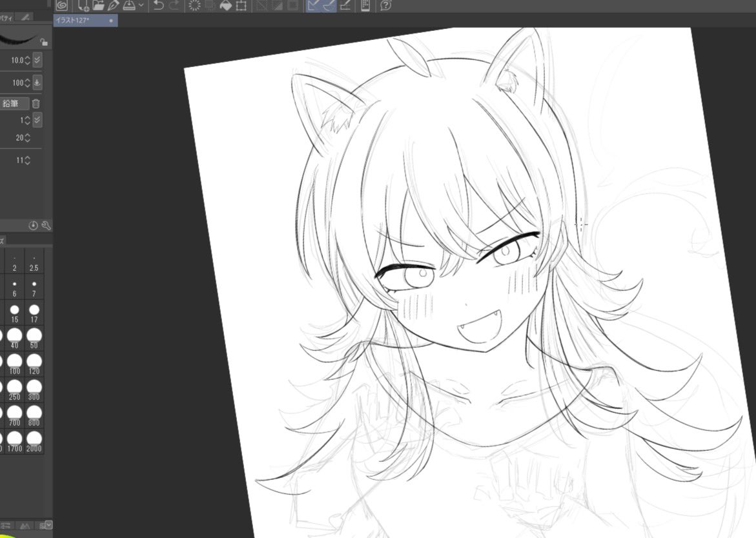Click the export to drive icon
756x538 pixels.
(129, 5)
